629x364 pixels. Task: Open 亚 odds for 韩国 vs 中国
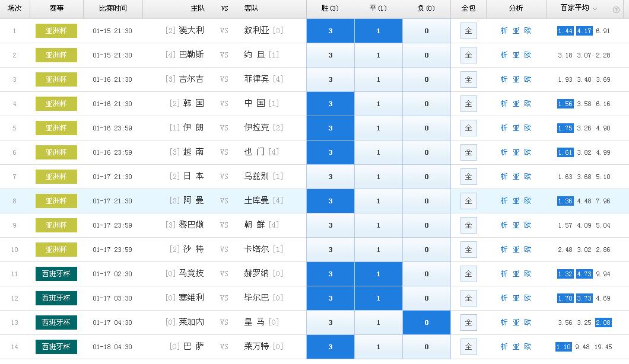pyautogui.click(x=516, y=104)
